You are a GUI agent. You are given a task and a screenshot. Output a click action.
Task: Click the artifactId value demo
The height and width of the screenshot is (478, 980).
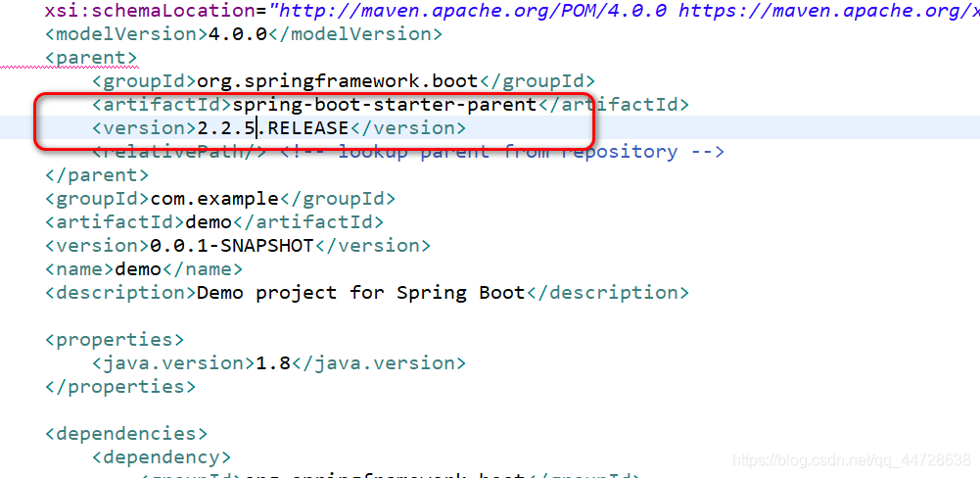point(209,221)
